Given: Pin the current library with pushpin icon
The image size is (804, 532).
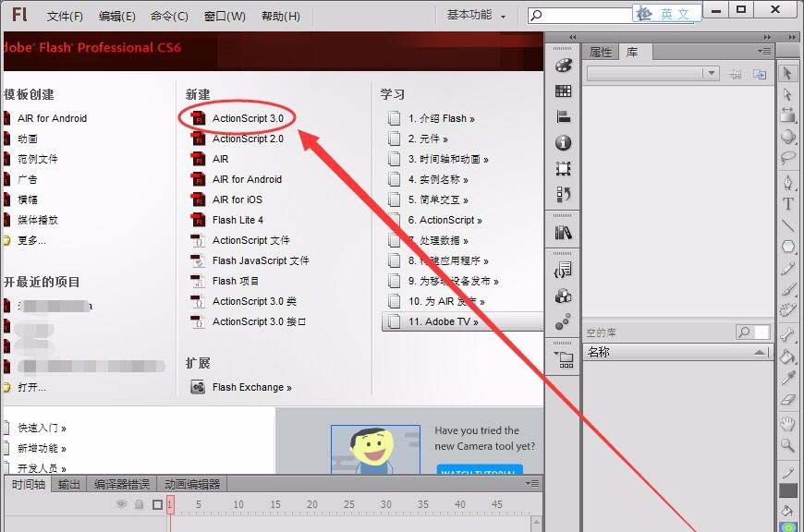Looking at the screenshot, I should tap(736, 74).
